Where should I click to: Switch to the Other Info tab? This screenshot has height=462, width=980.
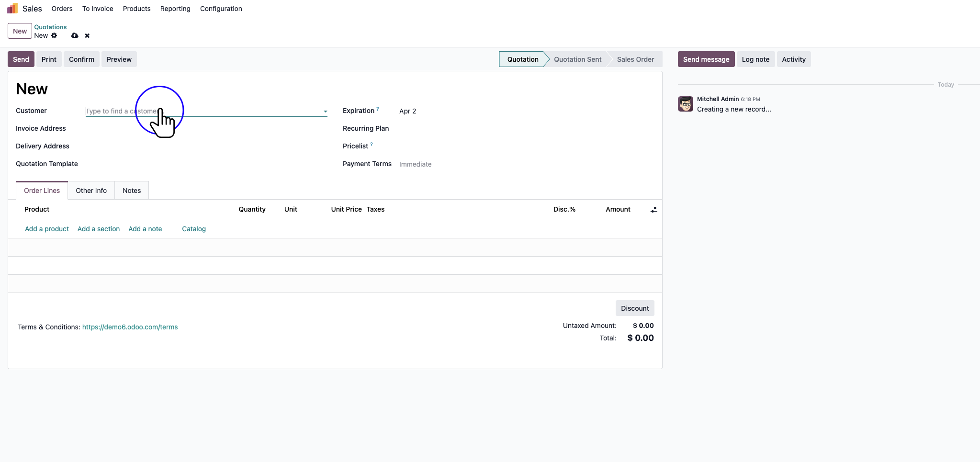pyautogui.click(x=91, y=190)
